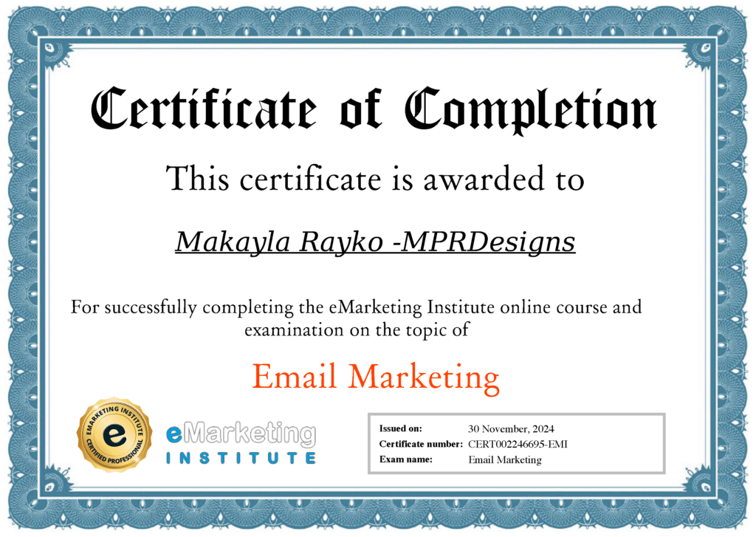The image size is (756, 537).
Task: Click the orange 'Email Marketing' course title
Action: point(376,377)
